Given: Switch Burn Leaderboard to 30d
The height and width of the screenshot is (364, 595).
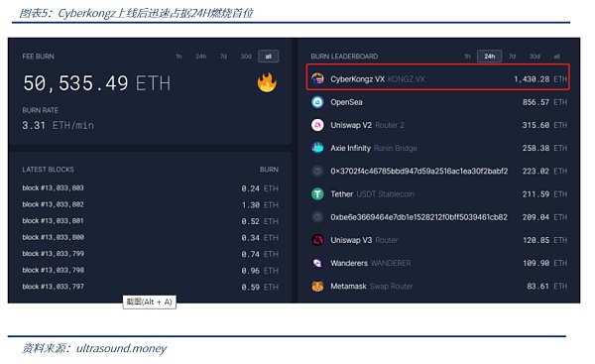Looking at the screenshot, I should (x=535, y=57).
